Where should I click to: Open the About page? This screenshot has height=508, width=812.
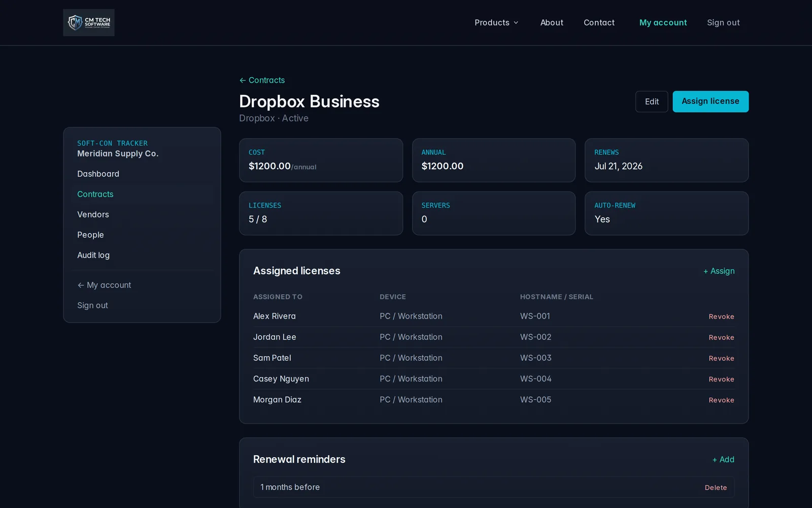point(552,22)
